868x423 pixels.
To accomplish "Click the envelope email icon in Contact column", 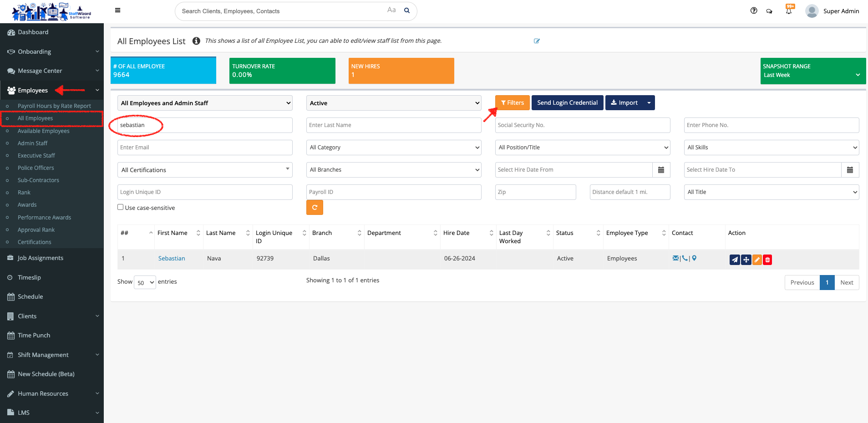I will click(x=675, y=258).
